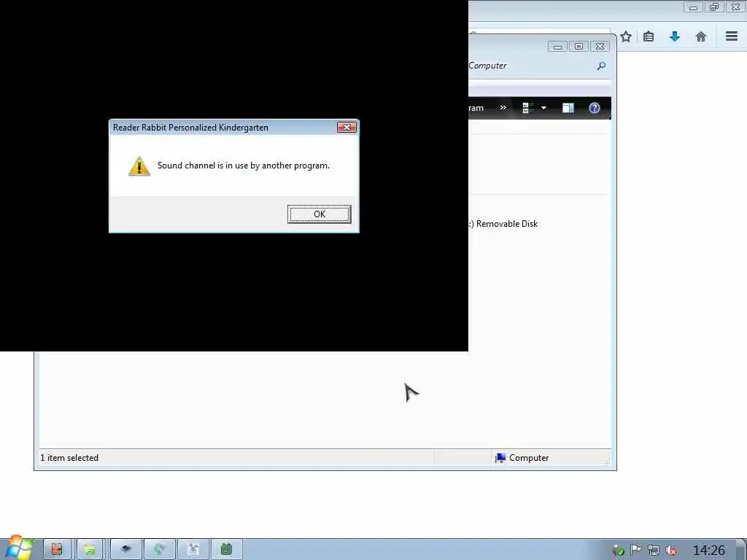Toggle the Explorer preview pane icon
The width and height of the screenshot is (747, 560).
[568, 108]
